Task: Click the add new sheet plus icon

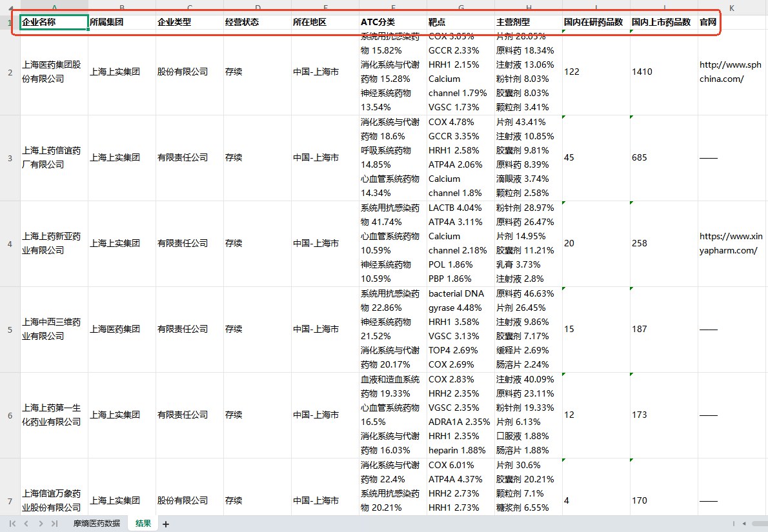Action: pos(166,524)
